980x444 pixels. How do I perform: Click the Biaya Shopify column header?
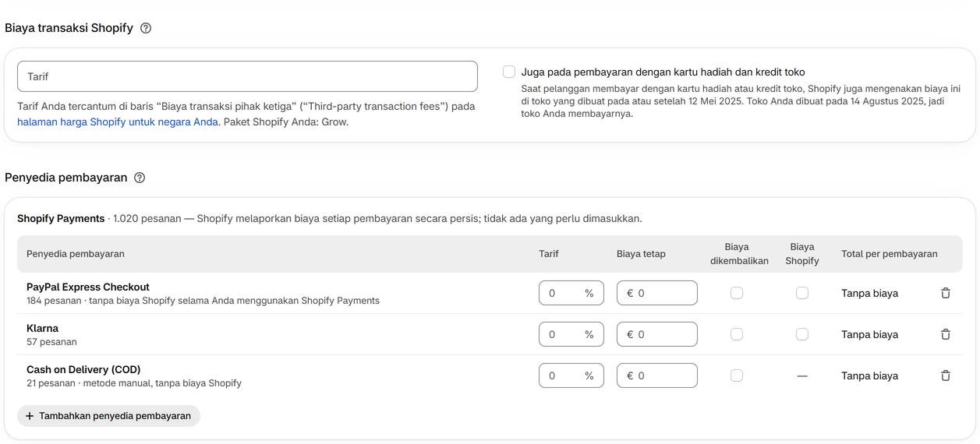(802, 254)
